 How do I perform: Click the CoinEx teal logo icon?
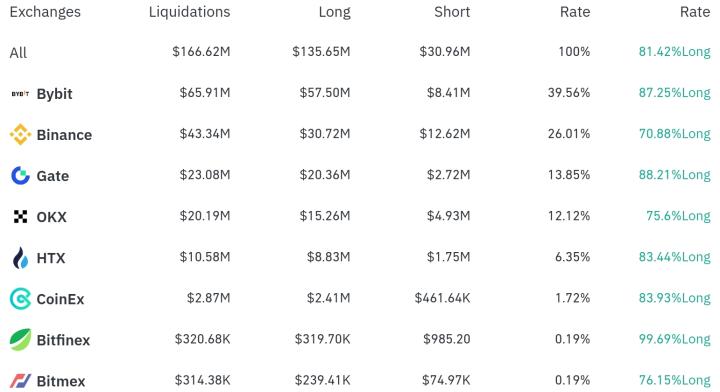click(20, 299)
